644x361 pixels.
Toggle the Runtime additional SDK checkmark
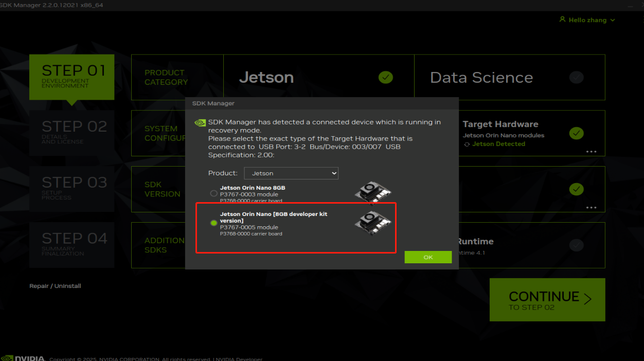[577, 245]
